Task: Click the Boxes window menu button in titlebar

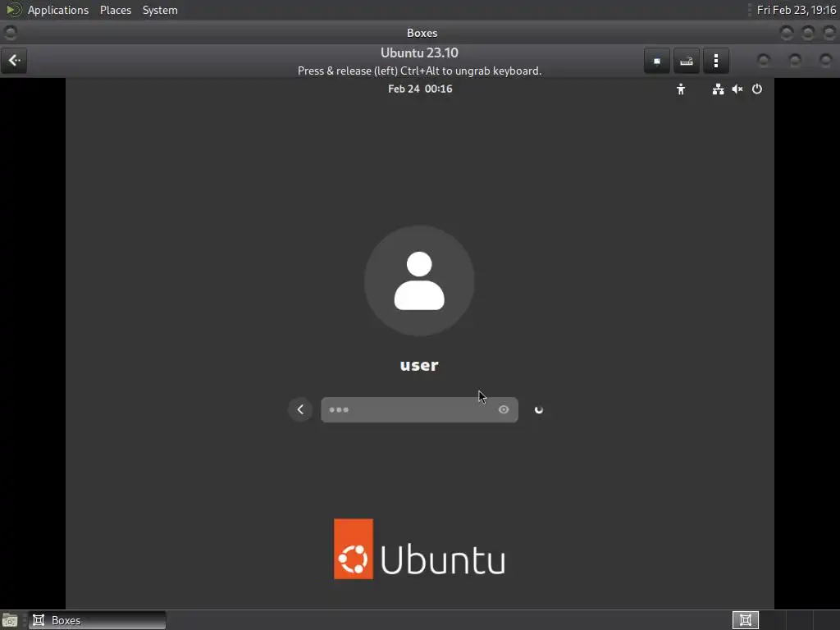Action: tap(10, 33)
